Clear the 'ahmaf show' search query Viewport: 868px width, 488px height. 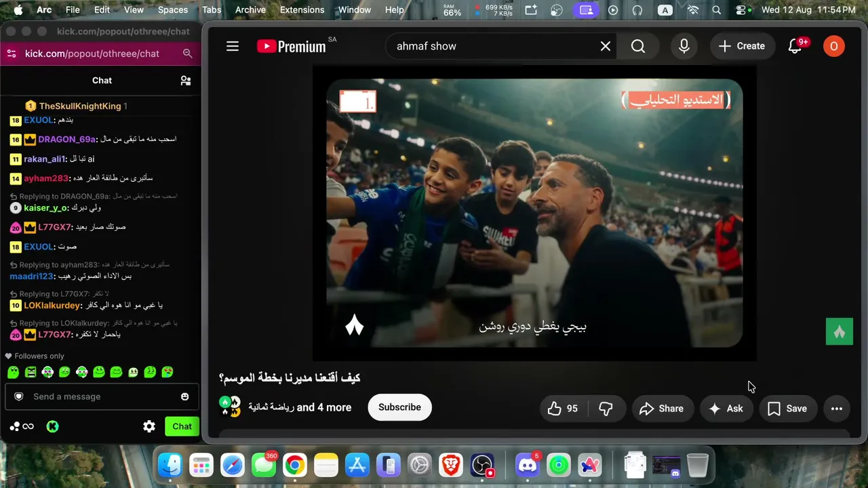tap(606, 46)
